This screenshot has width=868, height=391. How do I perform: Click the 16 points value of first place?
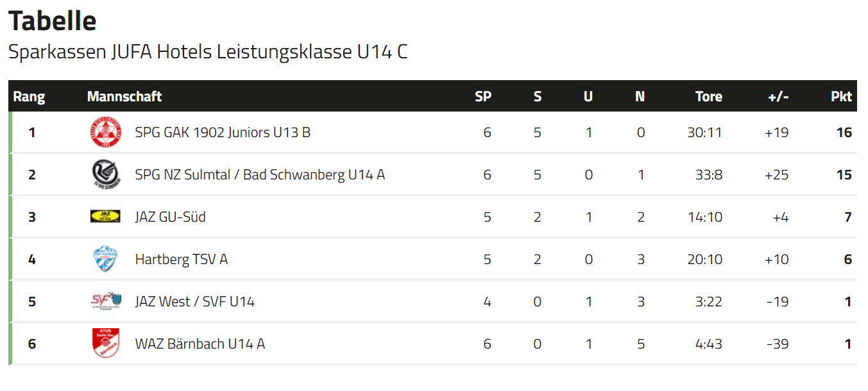pos(844,133)
